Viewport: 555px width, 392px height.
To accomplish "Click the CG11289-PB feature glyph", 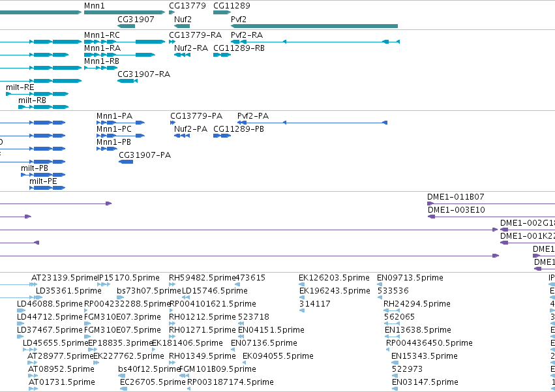I will click(x=222, y=136).
